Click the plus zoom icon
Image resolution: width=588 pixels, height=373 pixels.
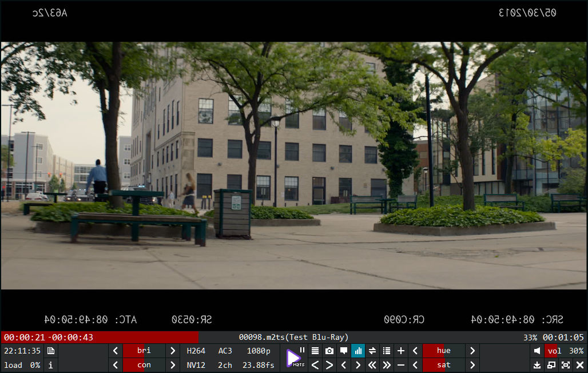coord(401,351)
